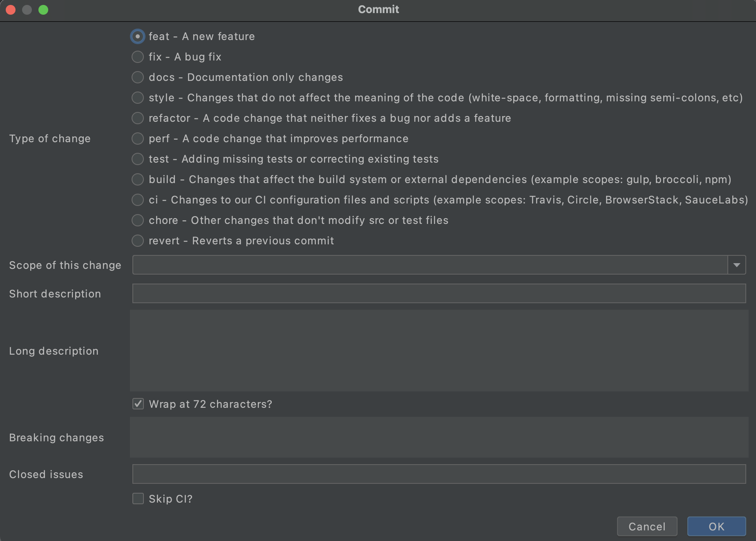Choose "docs - Documentation only changes" type
Screen dimensions: 756x541
tap(138, 77)
